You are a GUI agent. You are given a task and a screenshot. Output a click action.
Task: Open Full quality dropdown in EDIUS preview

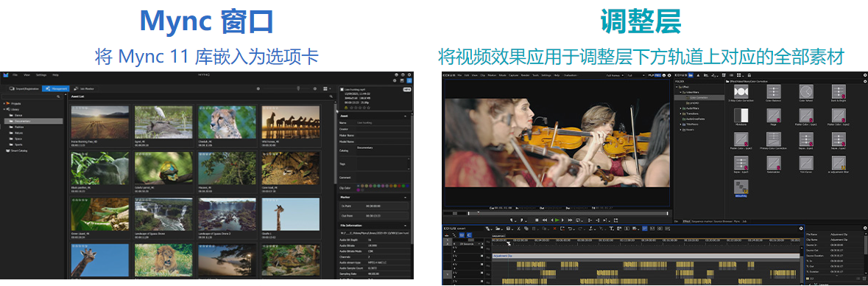636,75
